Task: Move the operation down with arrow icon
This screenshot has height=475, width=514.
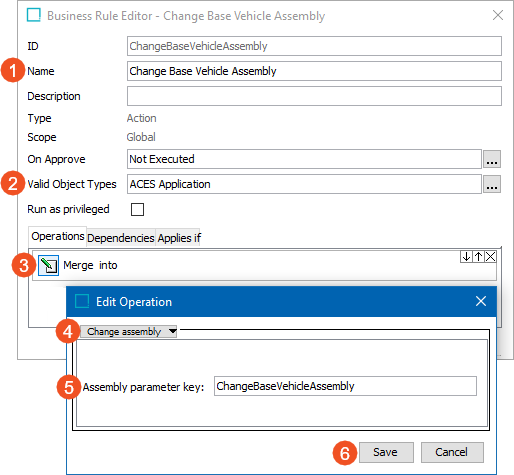Action: point(466,257)
